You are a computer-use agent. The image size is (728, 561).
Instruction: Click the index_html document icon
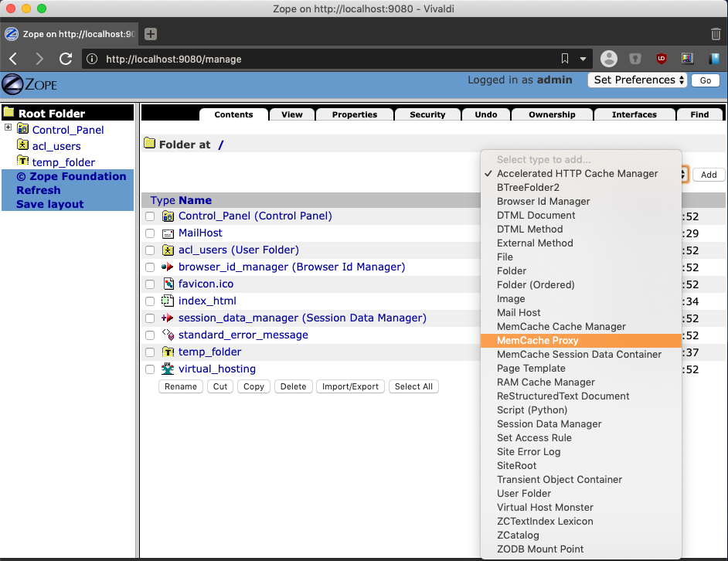click(167, 301)
